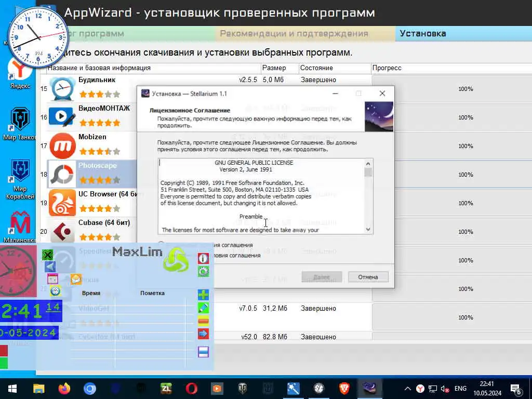This screenshot has height=399, width=532.
Task: Click the Будильник row 100% progress bar
Action: point(453,89)
